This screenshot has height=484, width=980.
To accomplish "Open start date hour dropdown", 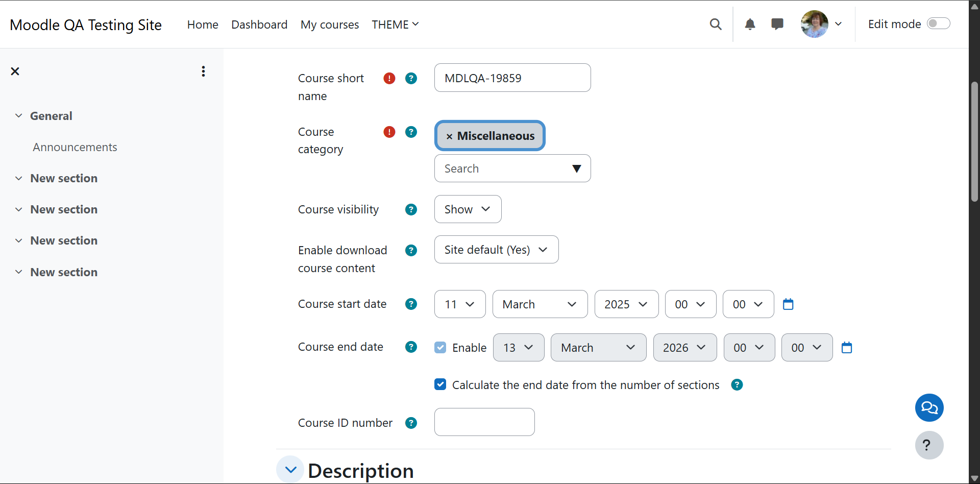I will click(691, 304).
